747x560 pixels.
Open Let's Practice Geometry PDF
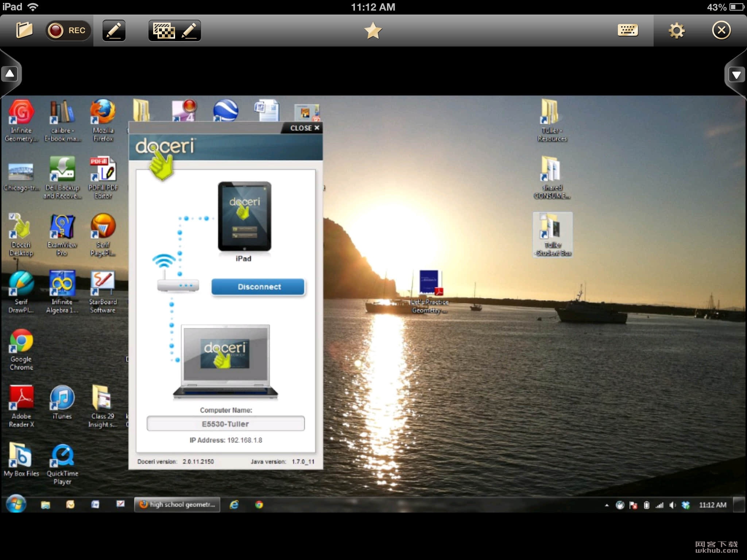point(430,292)
